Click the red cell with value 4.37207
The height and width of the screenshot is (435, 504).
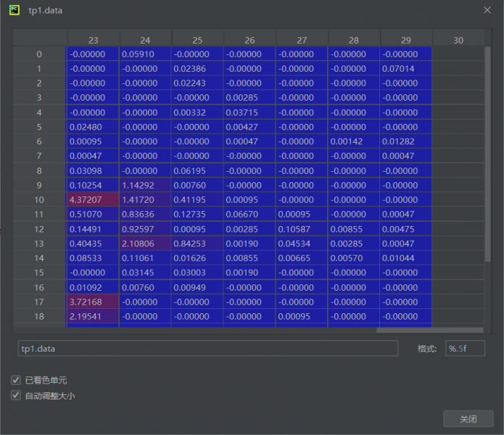tap(93, 199)
